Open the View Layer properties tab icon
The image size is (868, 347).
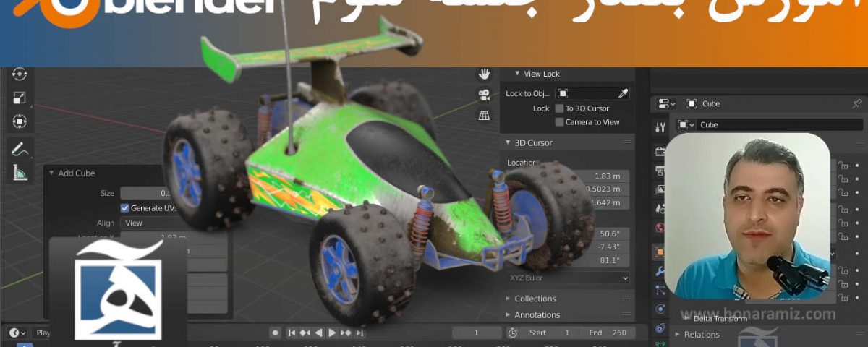click(660, 189)
